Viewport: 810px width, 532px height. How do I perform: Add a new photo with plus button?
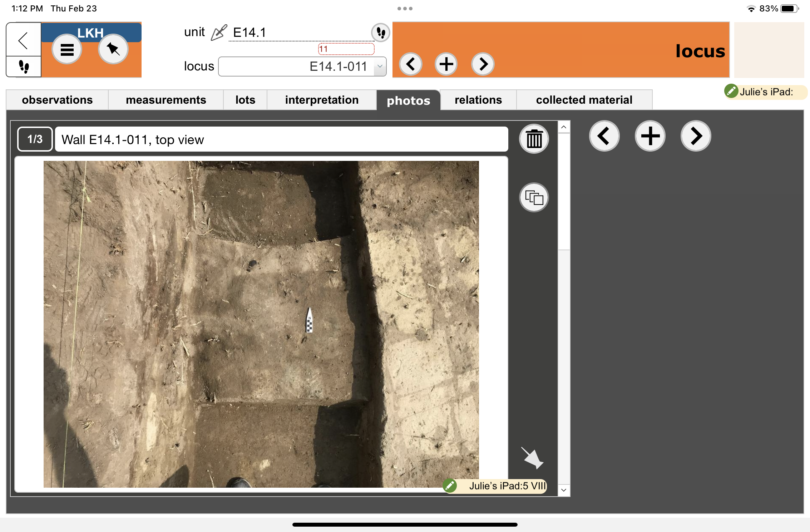650,136
